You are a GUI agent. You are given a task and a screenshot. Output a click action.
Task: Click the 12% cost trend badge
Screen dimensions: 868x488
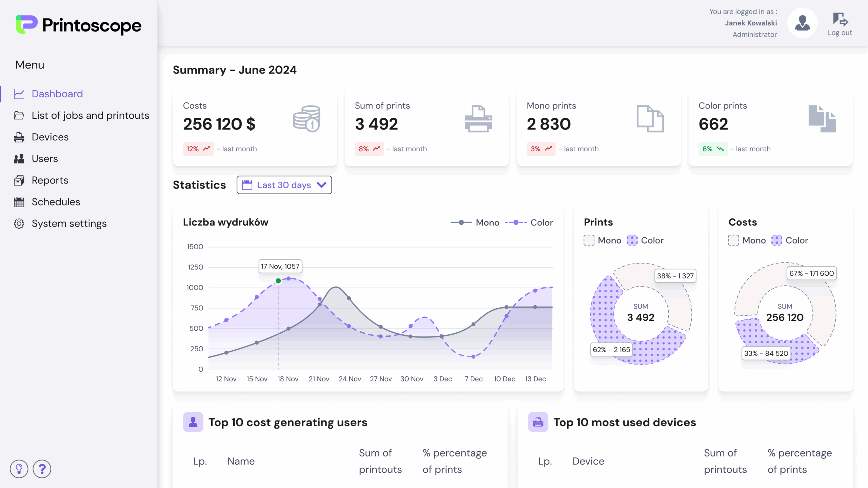pos(198,149)
